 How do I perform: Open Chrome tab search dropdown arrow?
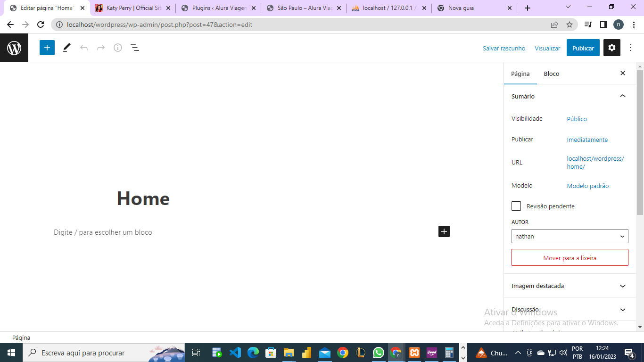click(568, 7)
